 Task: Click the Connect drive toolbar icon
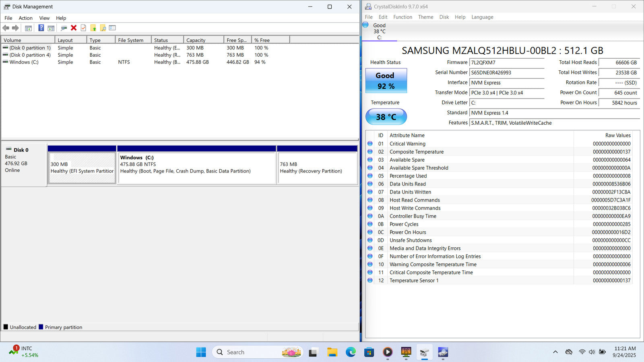pyautogui.click(x=64, y=28)
